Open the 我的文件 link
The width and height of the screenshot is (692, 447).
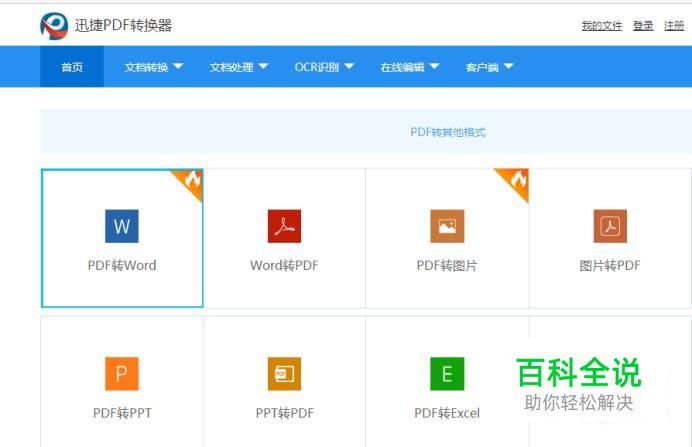pos(602,26)
